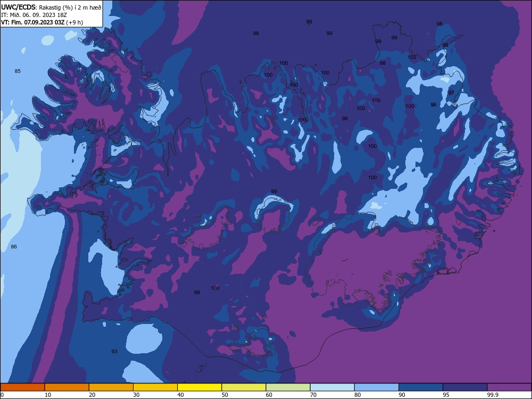The height and width of the screenshot is (399, 532).
Task: Click the legend scale label 60
Action: pos(269,395)
